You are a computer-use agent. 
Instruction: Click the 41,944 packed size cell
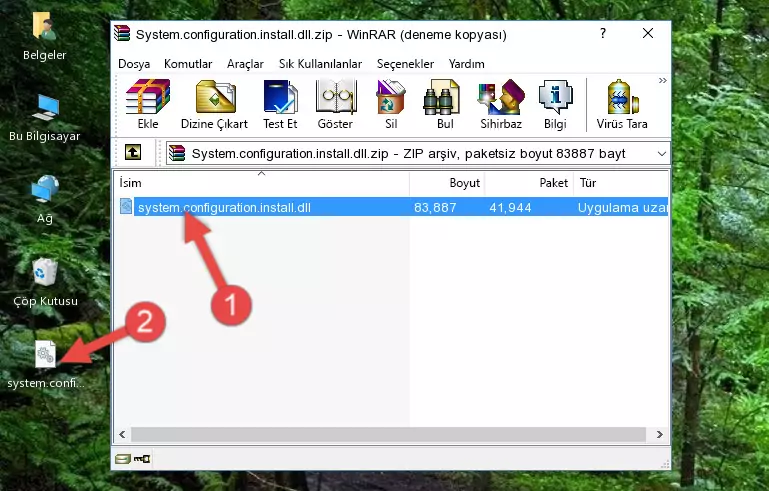(510, 207)
